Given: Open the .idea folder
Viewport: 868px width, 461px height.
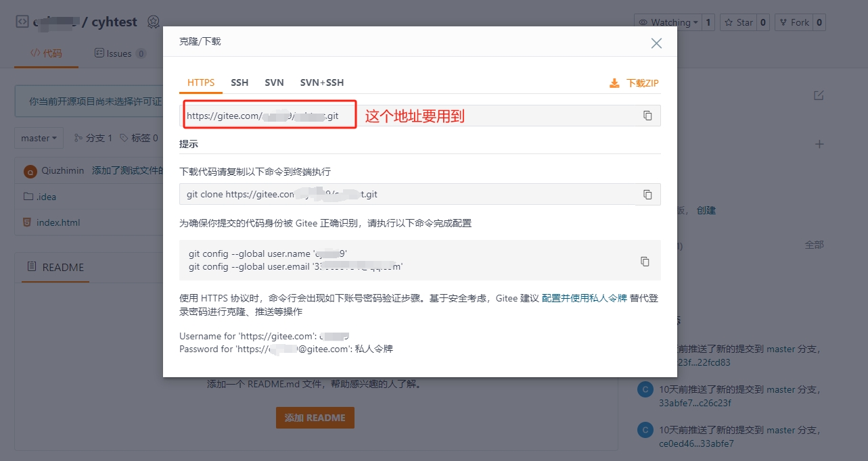Looking at the screenshot, I should pyautogui.click(x=47, y=197).
